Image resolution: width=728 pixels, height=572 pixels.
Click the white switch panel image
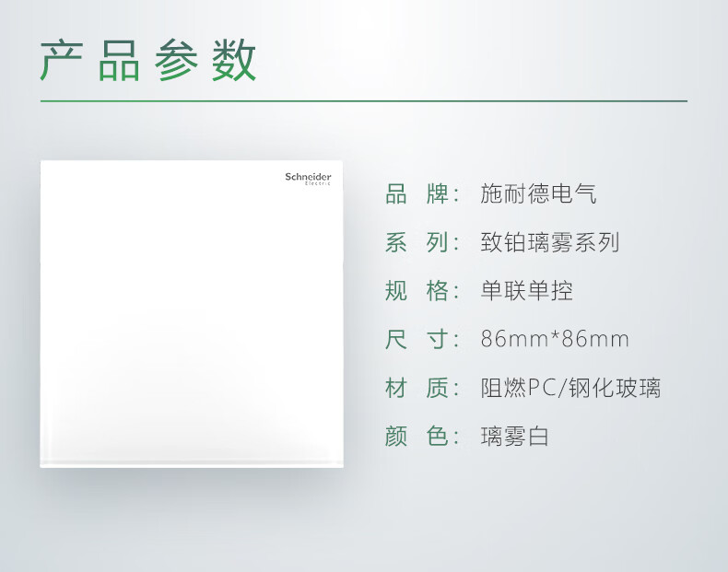pos(192,314)
